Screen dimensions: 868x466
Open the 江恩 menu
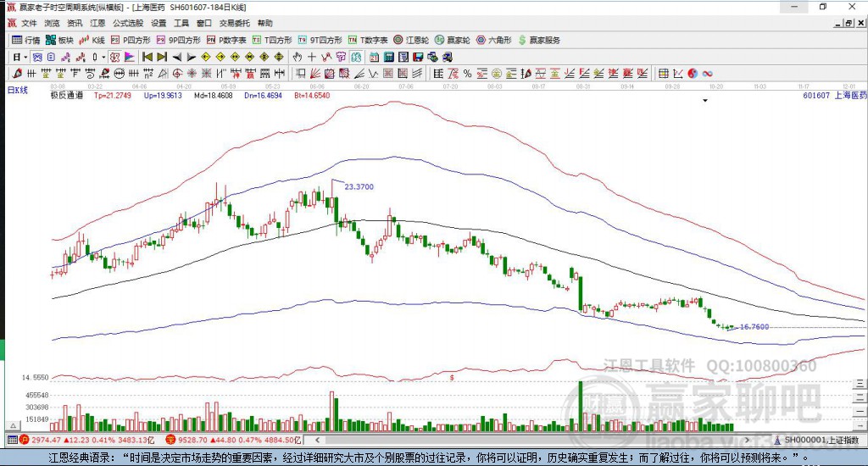97,23
